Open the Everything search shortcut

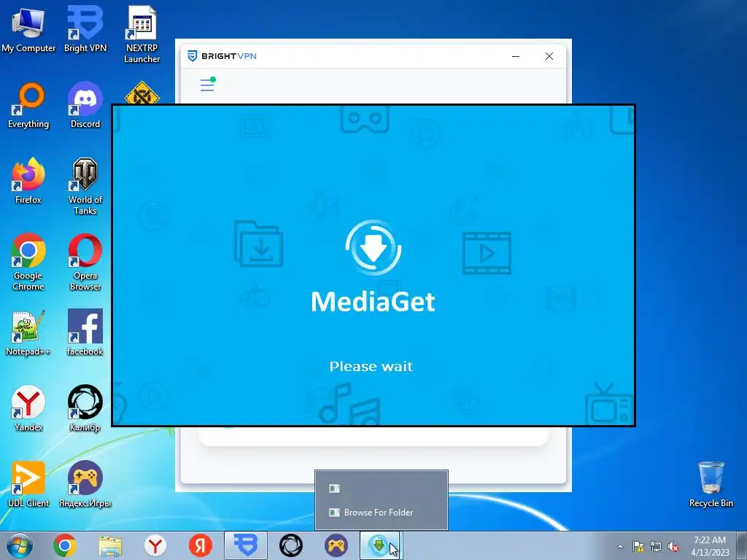(x=28, y=106)
